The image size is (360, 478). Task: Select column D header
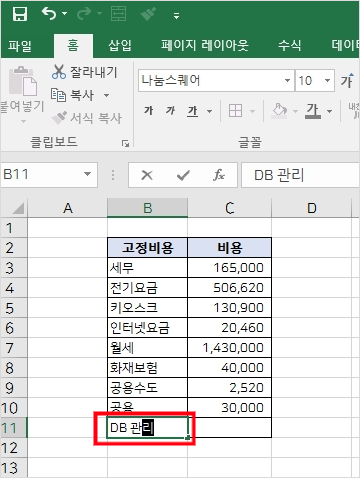(x=312, y=208)
